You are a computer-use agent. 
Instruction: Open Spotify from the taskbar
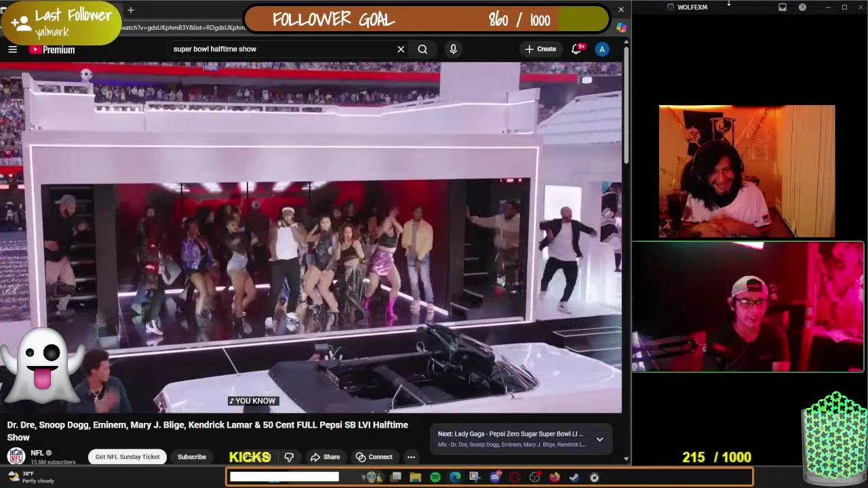coord(435,477)
